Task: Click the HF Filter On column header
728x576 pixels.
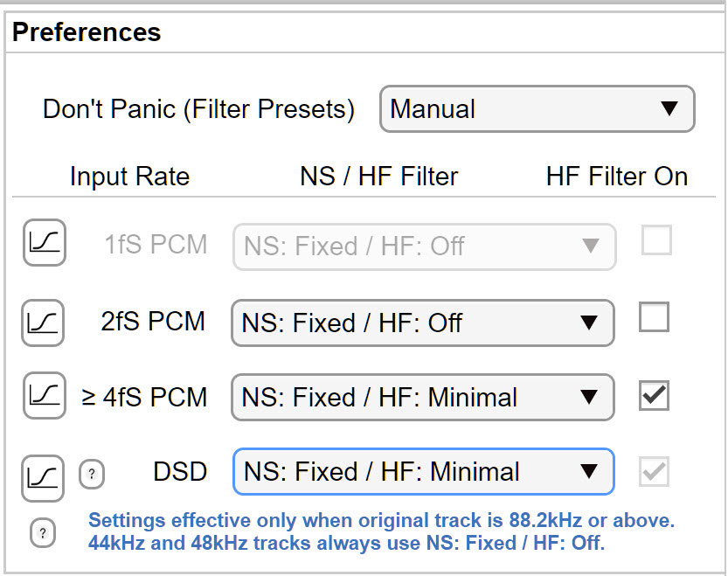Action: pos(616,177)
